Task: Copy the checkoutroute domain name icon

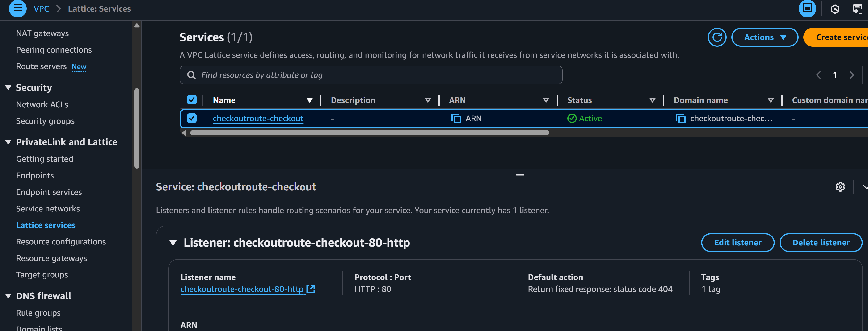Action: click(x=680, y=119)
